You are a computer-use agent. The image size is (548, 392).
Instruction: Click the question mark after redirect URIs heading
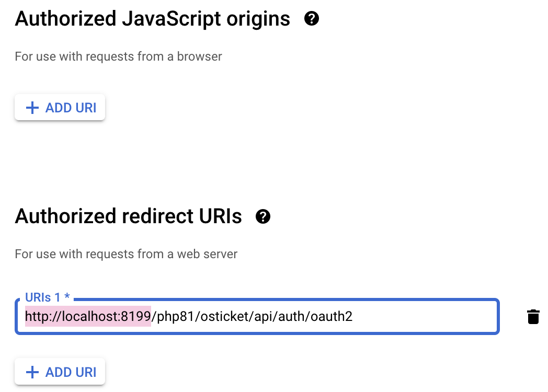click(264, 216)
